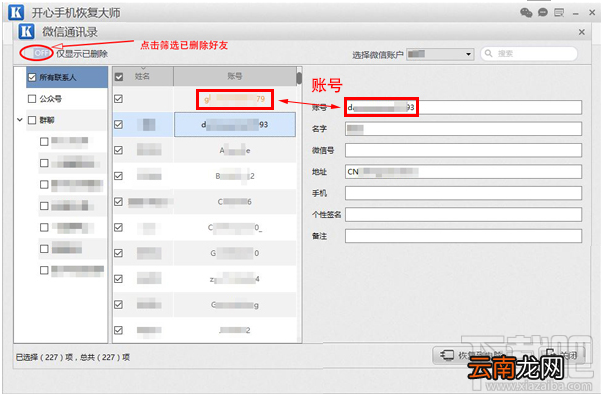Close the 微信通讯录 dialog
The image size is (601, 396).
coord(581,32)
